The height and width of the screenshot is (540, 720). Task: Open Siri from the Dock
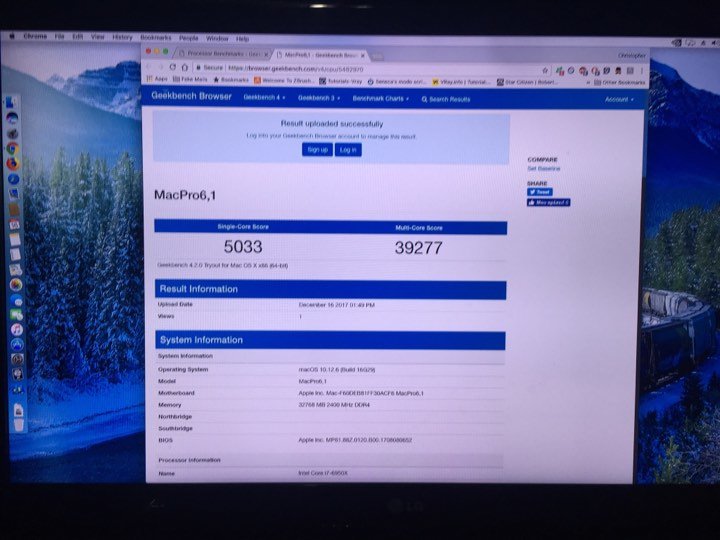pos(12,118)
